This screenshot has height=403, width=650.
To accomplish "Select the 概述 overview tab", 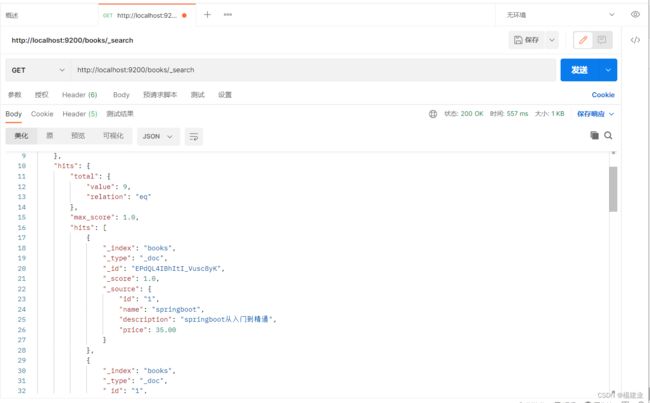I will point(12,15).
